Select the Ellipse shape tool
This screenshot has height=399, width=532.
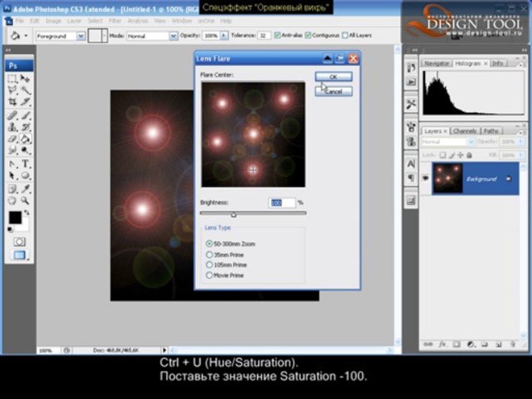coord(25,176)
